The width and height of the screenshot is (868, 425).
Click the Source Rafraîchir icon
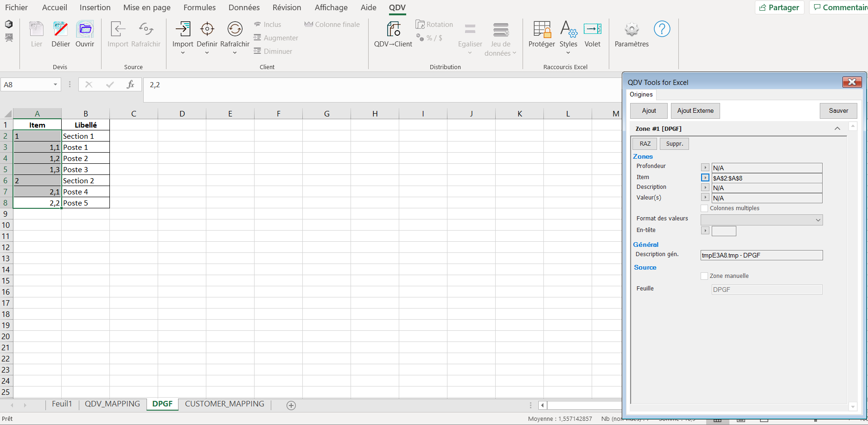tap(146, 29)
